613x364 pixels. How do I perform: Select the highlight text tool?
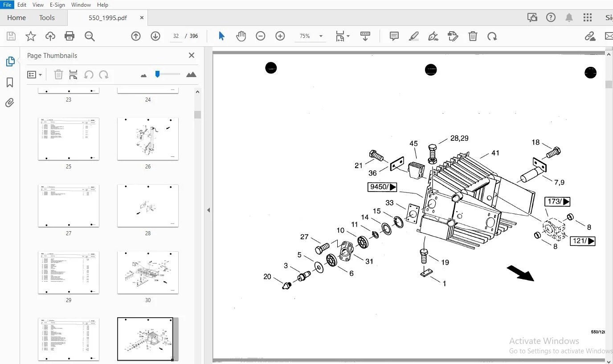coord(414,36)
